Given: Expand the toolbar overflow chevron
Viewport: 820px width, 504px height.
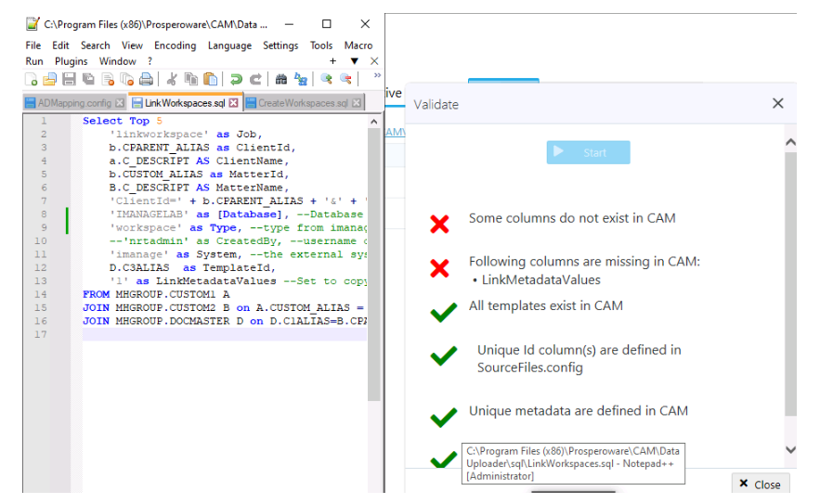Looking at the screenshot, I should point(377,75).
